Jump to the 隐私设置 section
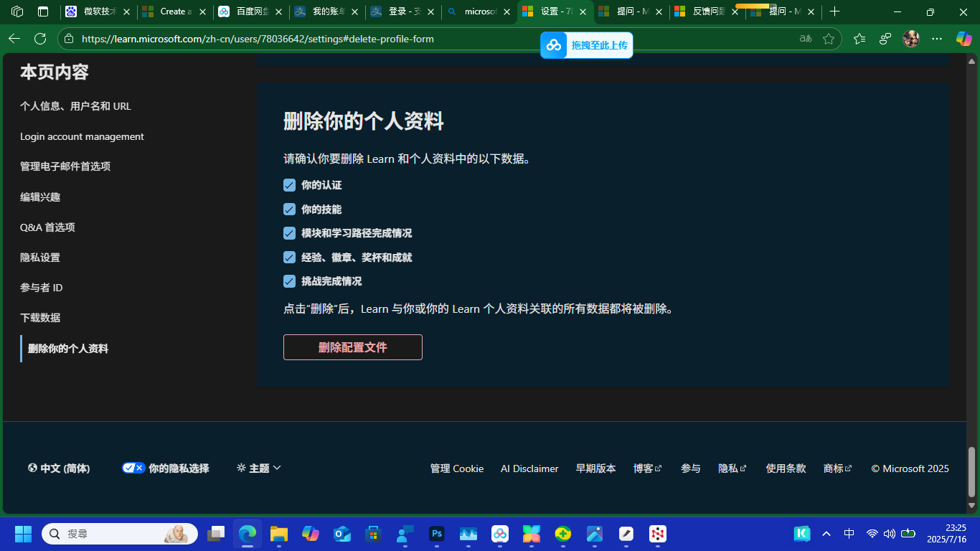Screen dimensions: 980x551 [x=40, y=258]
